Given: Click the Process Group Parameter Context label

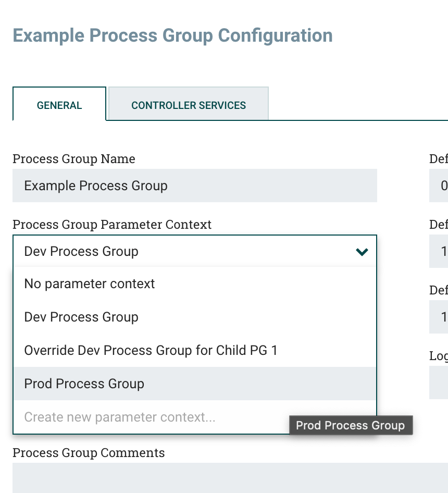Looking at the screenshot, I should coord(112,225).
